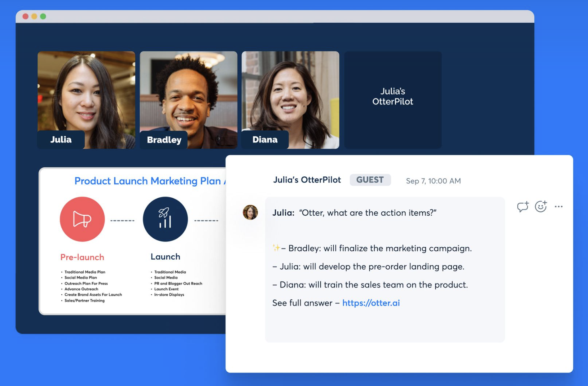The width and height of the screenshot is (588, 386).
Task: Click the Advance Outreach bullet
Action: point(81,289)
